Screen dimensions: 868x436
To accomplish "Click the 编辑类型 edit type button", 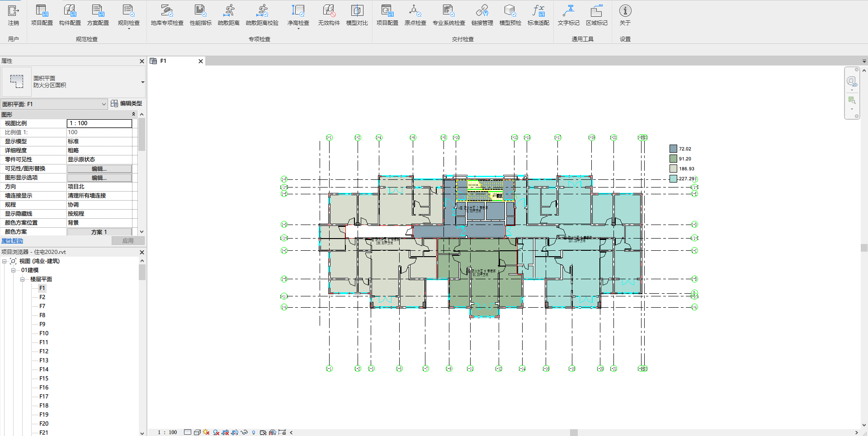I will pyautogui.click(x=127, y=103).
